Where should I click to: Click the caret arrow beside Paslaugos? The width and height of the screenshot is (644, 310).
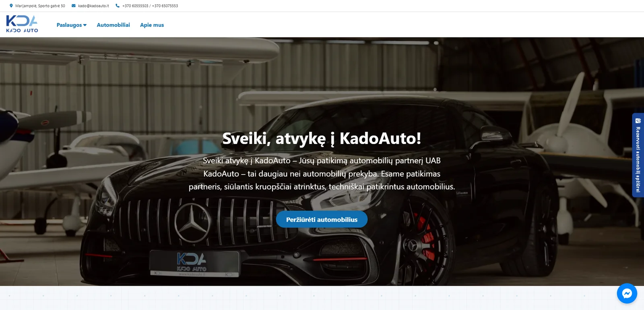85,25
